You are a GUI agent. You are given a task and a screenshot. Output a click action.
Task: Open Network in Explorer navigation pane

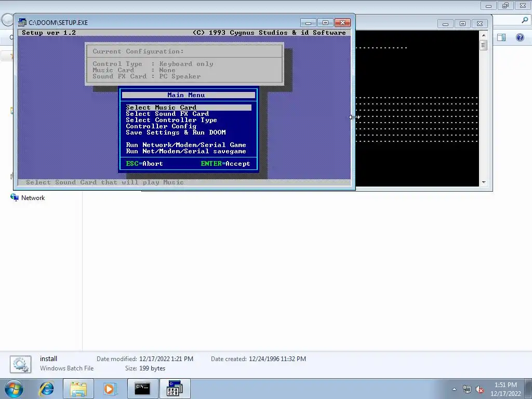(28, 198)
